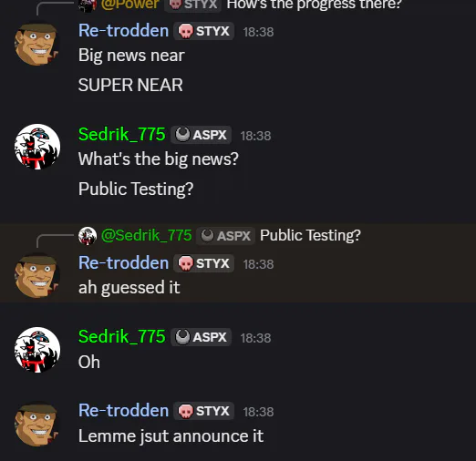Viewport: 476px width, 461px height.
Task: Click the ASPX tag in the reply preview
Action: coord(225,236)
